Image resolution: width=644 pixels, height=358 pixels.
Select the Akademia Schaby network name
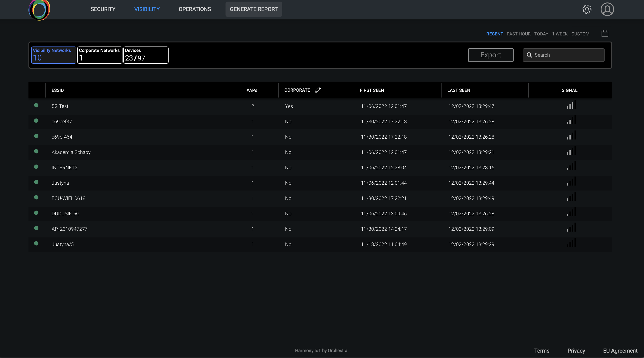click(x=71, y=152)
